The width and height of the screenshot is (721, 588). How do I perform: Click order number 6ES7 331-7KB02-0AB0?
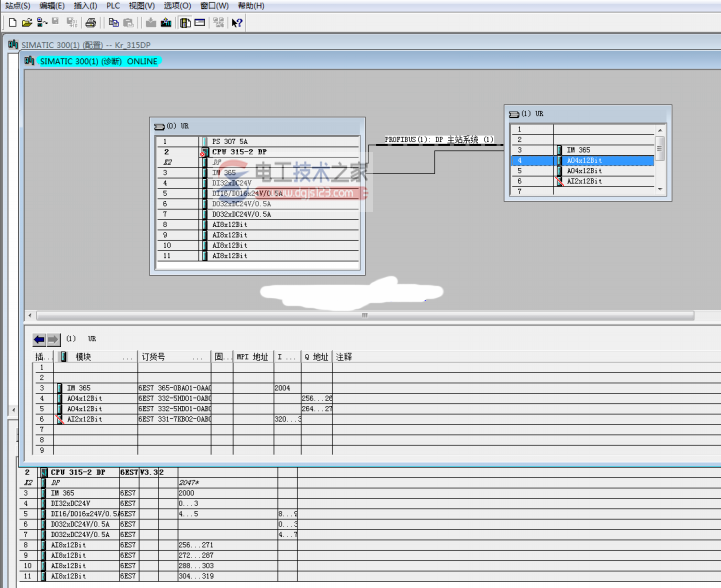pos(175,419)
